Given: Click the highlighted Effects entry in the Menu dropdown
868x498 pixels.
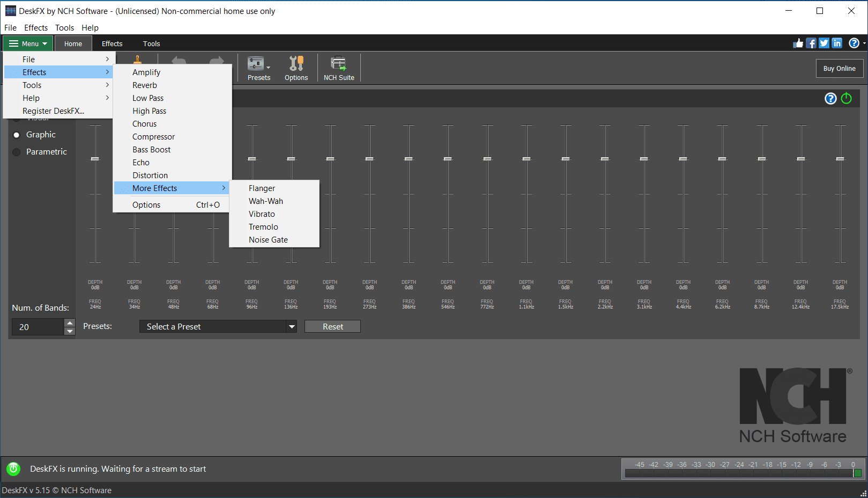Looking at the screenshot, I should 58,72.
